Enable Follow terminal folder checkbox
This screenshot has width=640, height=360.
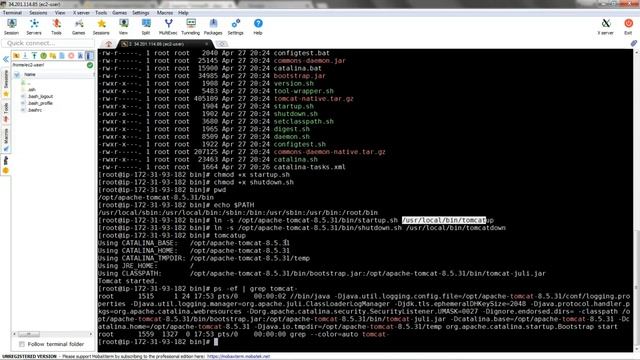pos(22,344)
